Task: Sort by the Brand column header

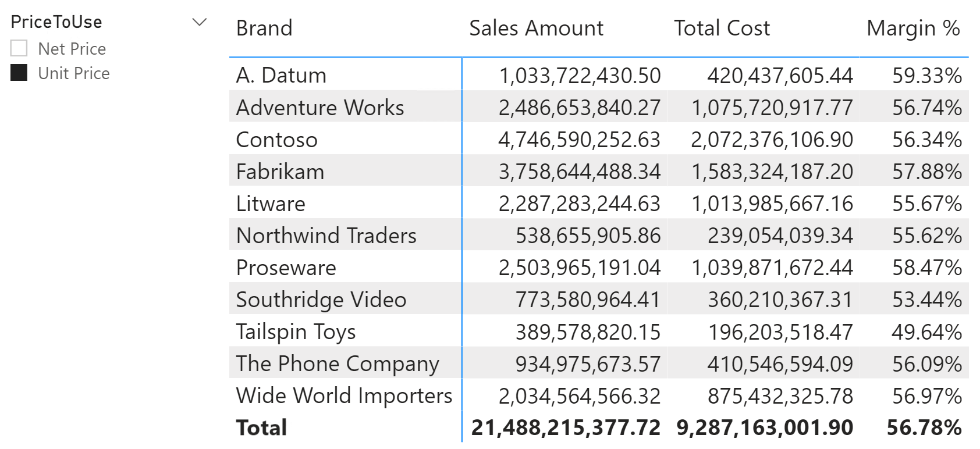Action: pos(264,28)
